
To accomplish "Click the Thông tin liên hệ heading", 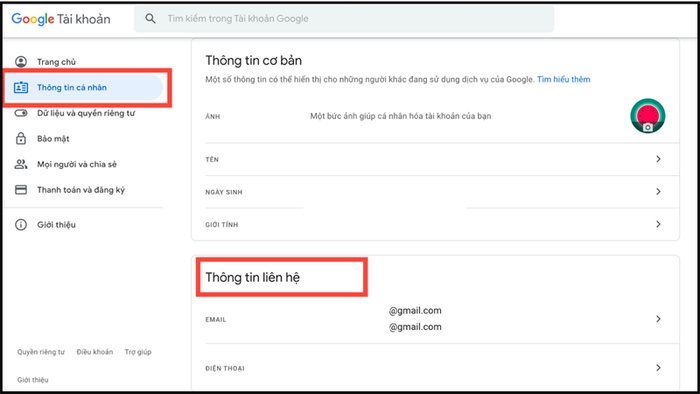I will (x=253, y=277).
